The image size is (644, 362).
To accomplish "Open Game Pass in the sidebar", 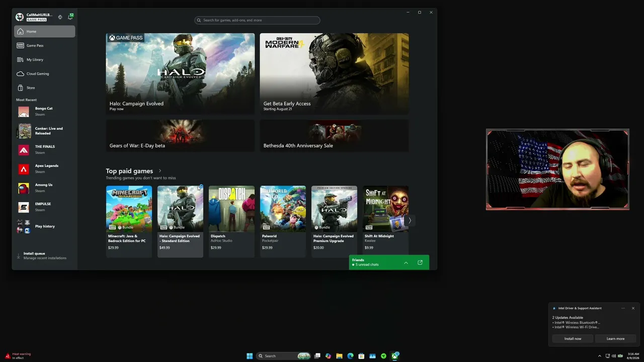I will point(45,45).
